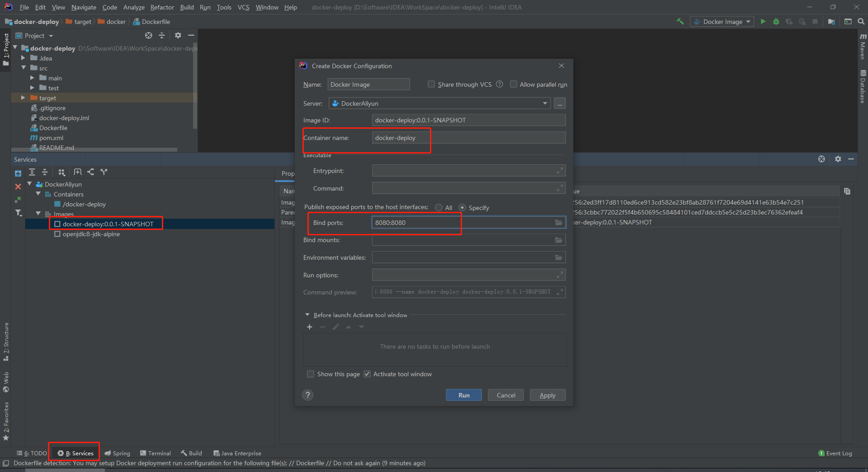Image resolution: width=868 pixels, height=472 pixels.
Task: Open the Event Log
Action: coord(835,453)
